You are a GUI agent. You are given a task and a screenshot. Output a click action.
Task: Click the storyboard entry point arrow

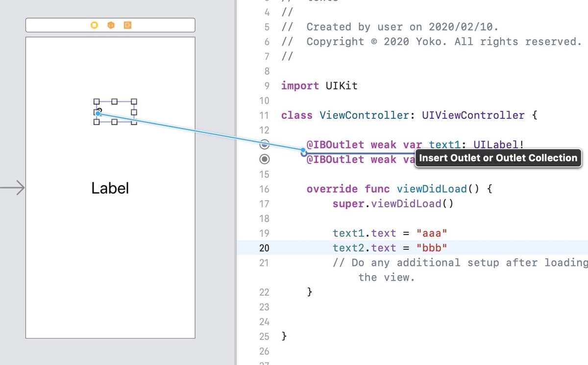pos(12,187)
